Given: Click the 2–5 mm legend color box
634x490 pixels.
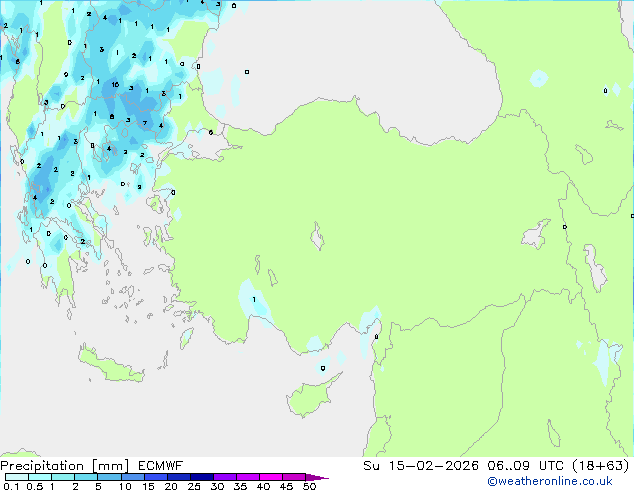Looking at the screenshot, I should coord(86,477).
